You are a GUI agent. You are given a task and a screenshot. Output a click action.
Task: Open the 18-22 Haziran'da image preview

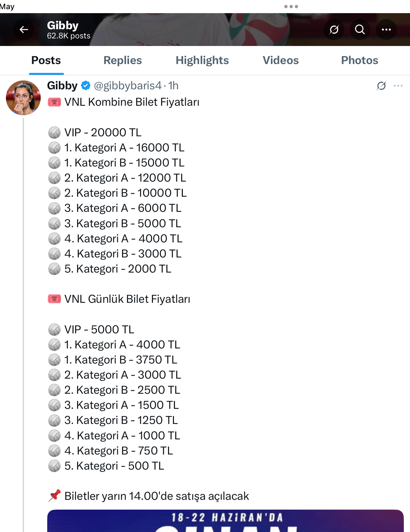(x=226, y=521)
